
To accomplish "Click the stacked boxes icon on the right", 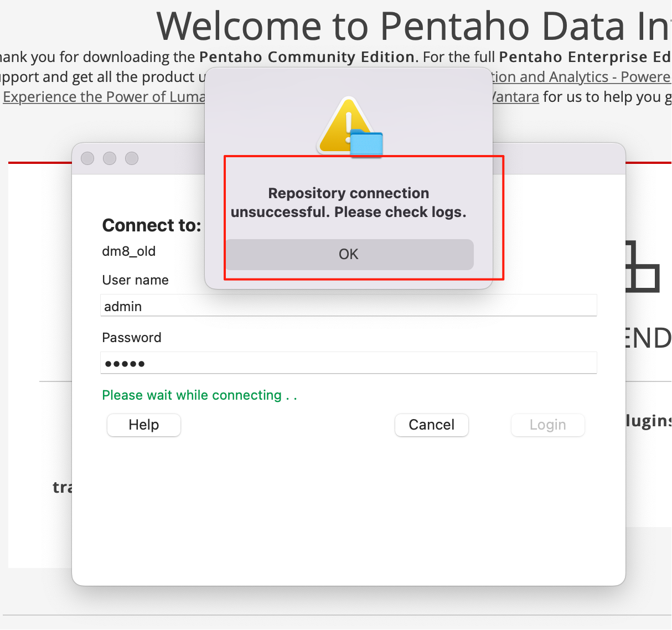I will [643, 266].
